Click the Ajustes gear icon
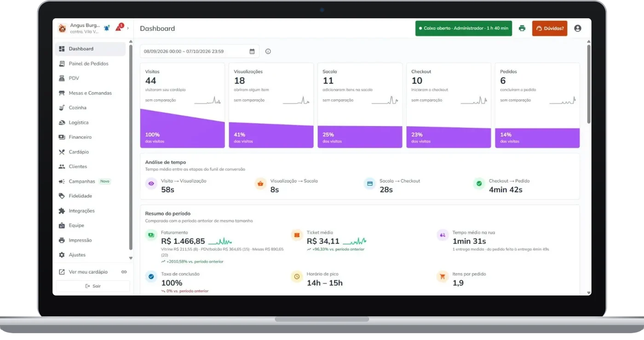This screenshot has height=340, width=644. 62,255
